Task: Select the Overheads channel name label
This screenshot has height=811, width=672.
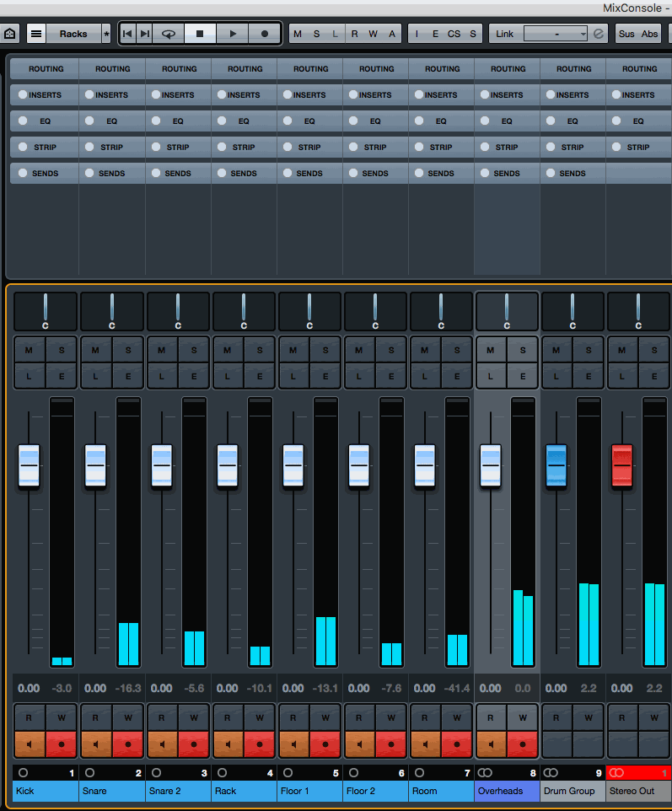Action: [507, 791]
